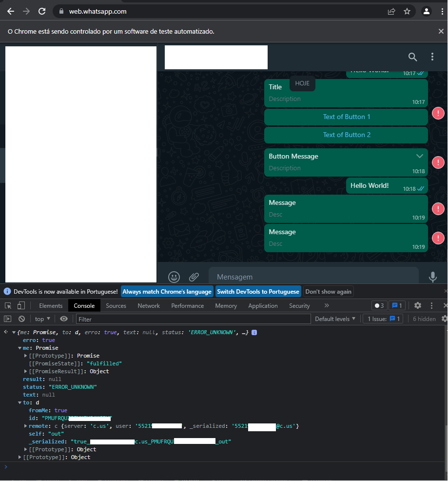Collapse the to: d node
Viewport: 448px width, 481px height.
(19, 403)
